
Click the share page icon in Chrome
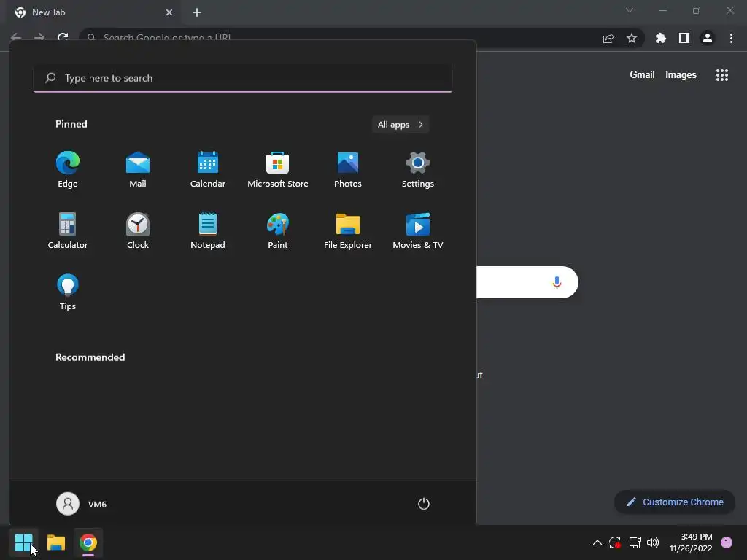608,38
